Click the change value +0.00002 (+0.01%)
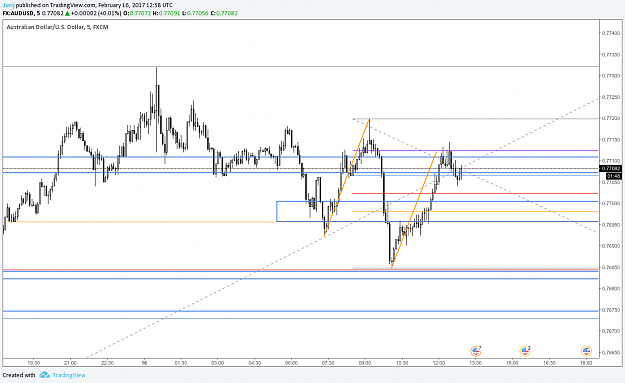625x383 pixels. click(96, 13)
